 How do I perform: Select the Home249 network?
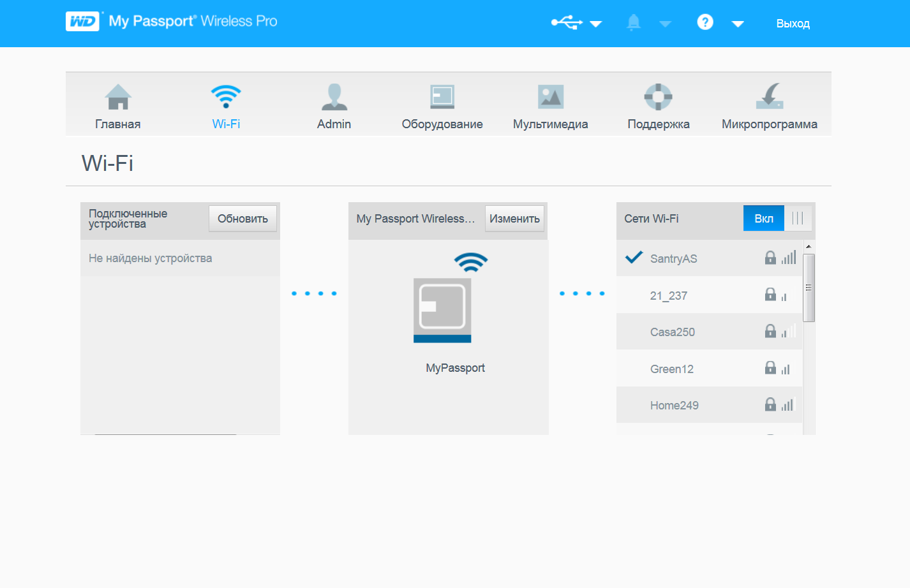click(x=709, y=405)
